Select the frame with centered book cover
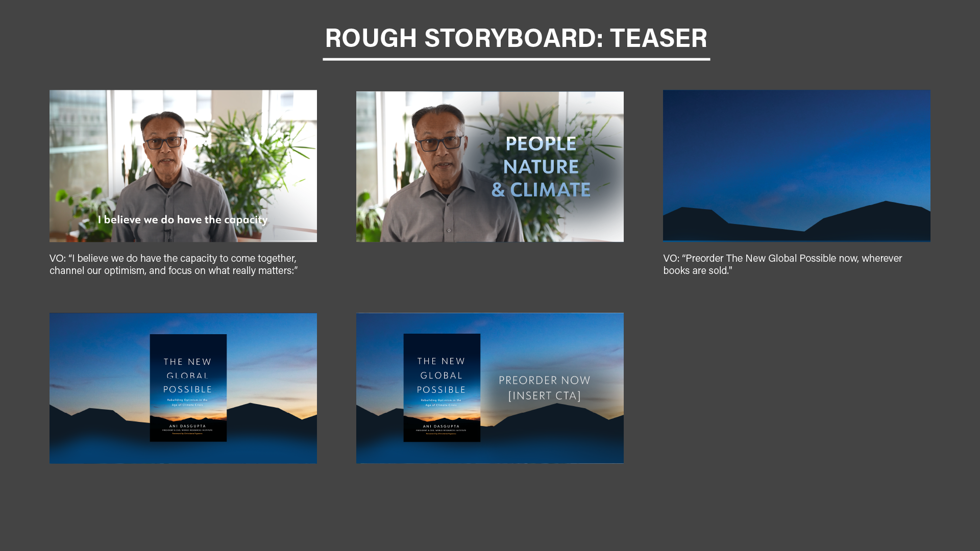The width and height of the screenshot is (980, 551). coord(183,388)
